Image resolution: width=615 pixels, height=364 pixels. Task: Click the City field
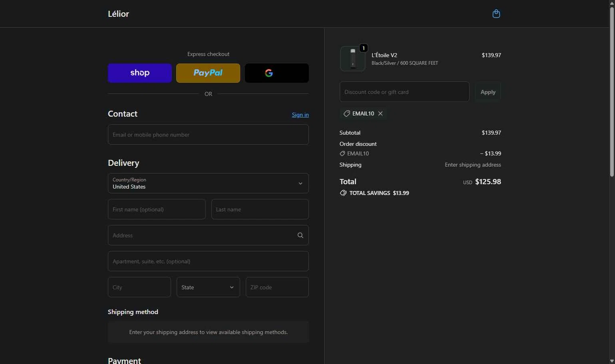(x=139, y=287)
